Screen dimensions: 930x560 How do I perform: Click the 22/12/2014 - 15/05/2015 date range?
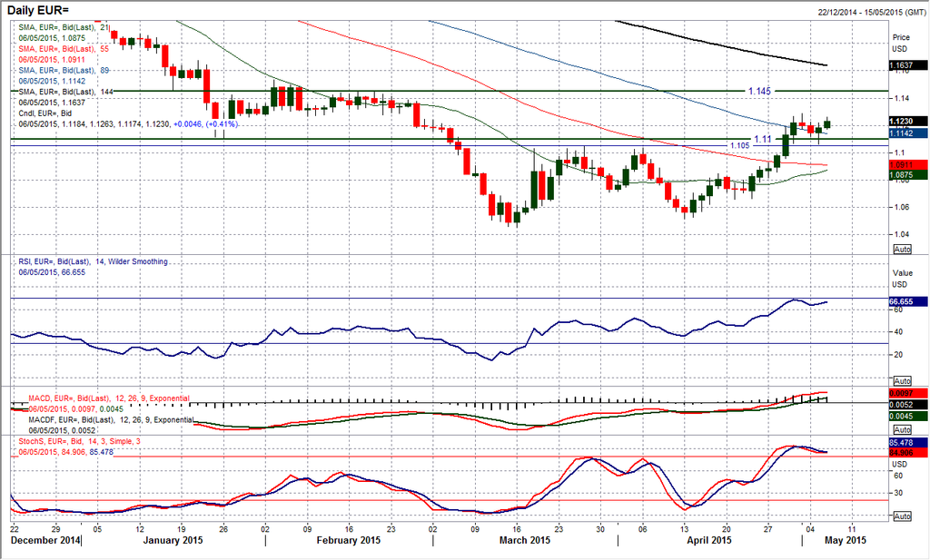871,12
